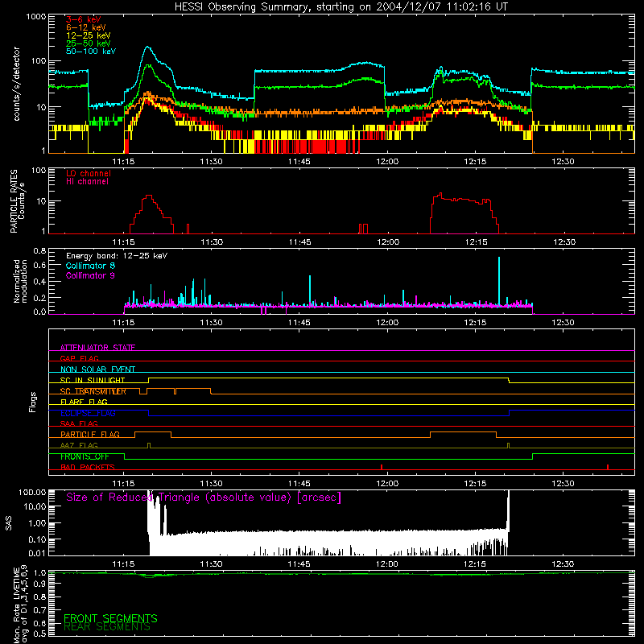Image resolution: width=644 pixels, height=644 pixels.
Task: Click the SC IN SUNLIGHT flag label
Action: point(93,380)
